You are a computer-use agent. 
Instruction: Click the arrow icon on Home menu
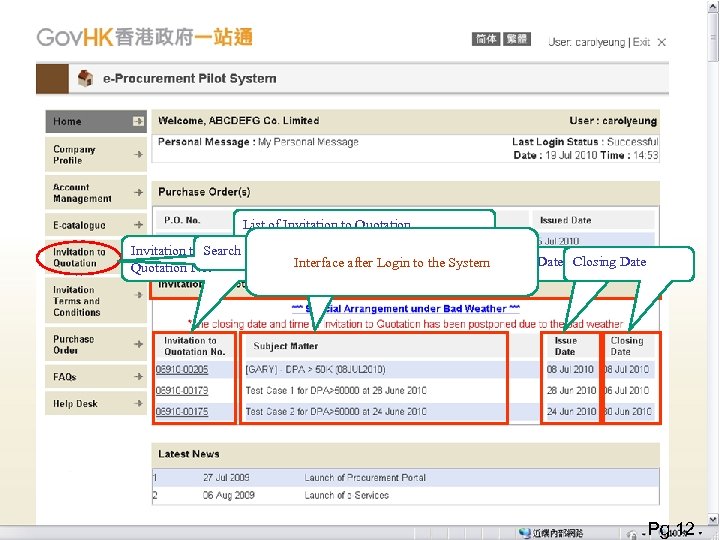coord(138,121)
